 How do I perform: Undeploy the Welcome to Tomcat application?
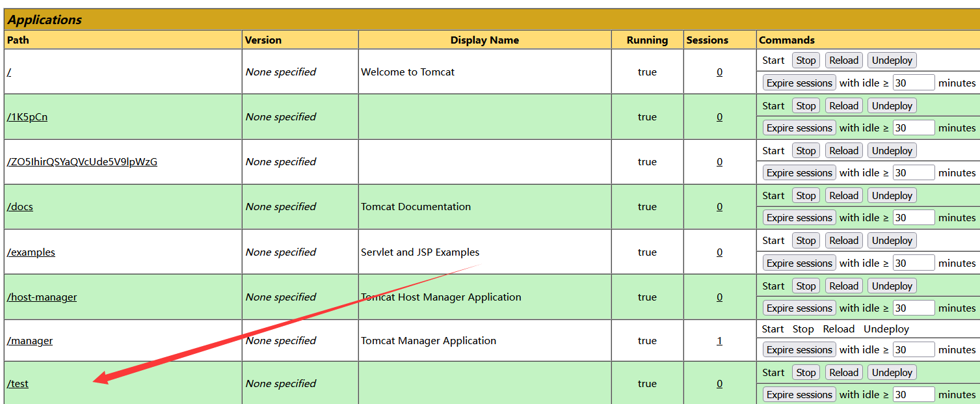892,61
